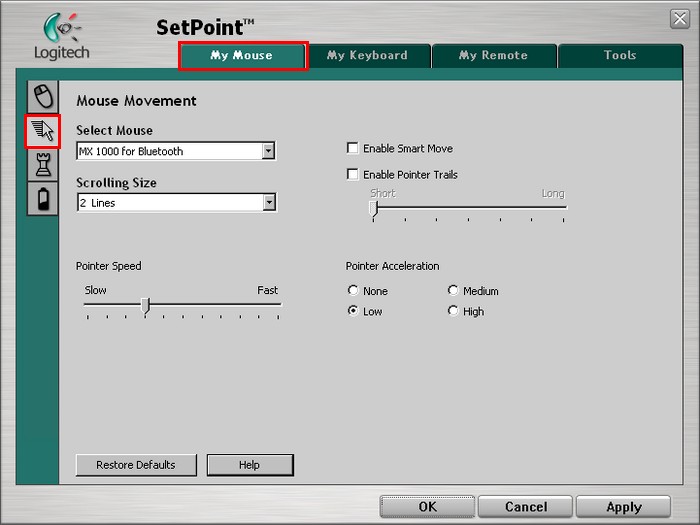Open the mouse button settings sidebar icon
The image size is (700, 525).
pos(43,96)
